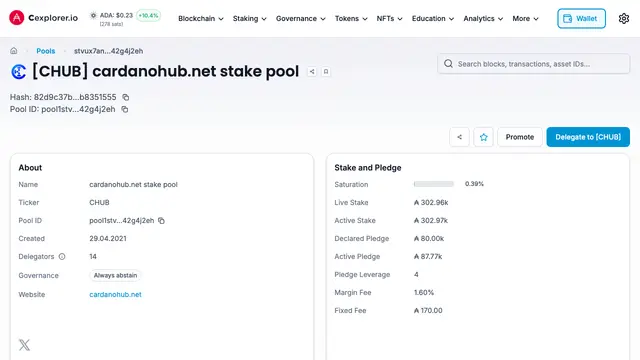Click the Stake and Pledge heading
This screenshot has width=640, height=360.
coord(368,168)
